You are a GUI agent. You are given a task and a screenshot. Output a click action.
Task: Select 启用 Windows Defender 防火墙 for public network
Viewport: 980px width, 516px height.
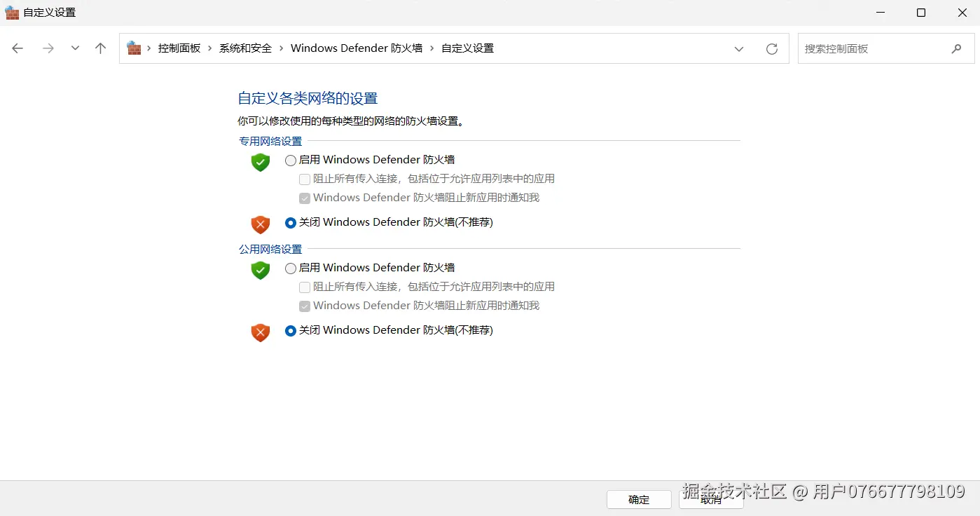click(291, 269)
